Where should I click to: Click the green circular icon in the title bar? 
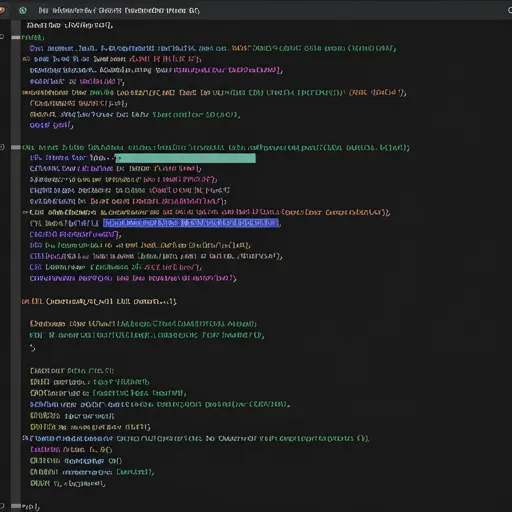pos(23,11)
